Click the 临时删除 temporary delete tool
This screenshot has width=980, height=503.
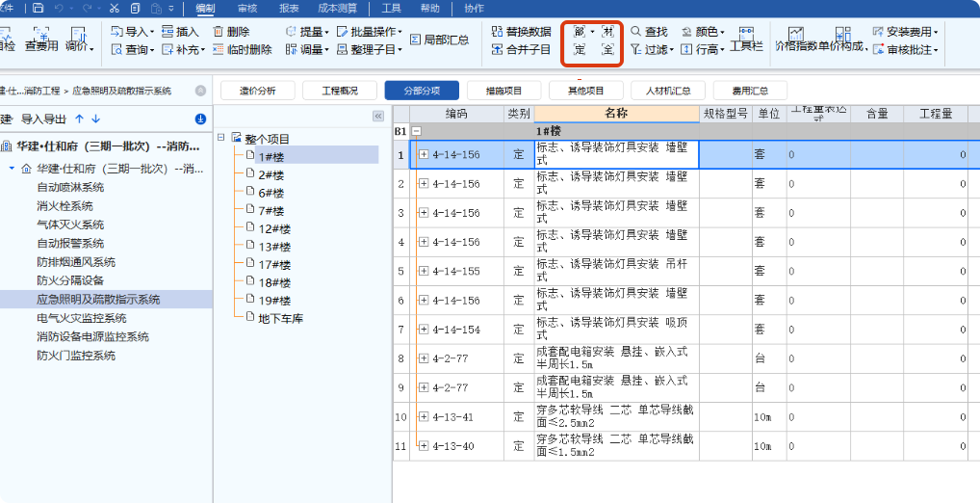(242, 50)
